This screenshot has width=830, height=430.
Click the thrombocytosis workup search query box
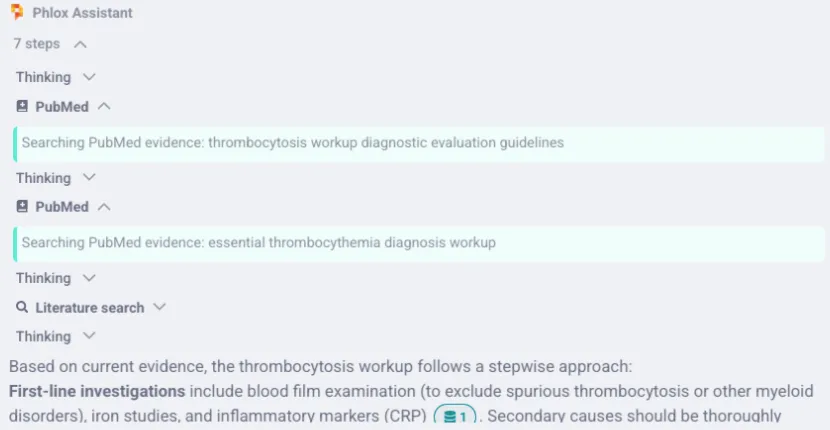[419, 144]
